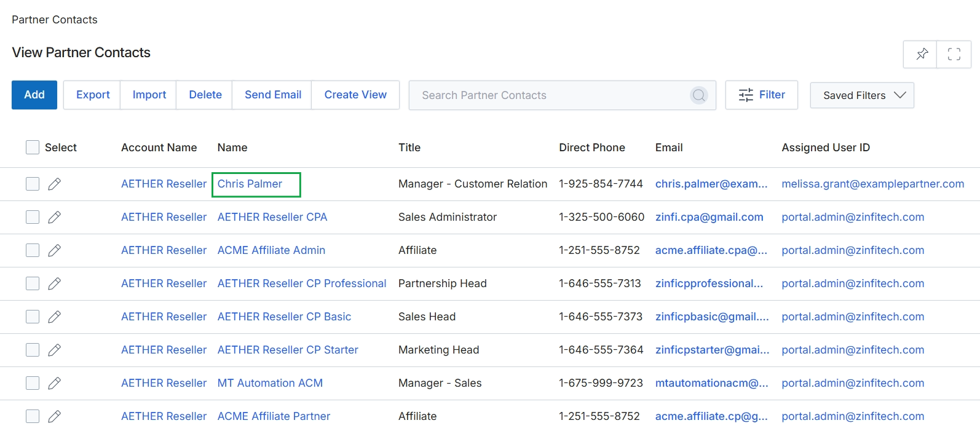Open AETHER Reseller CP Basic contact
This screenshot has width=980, height=431.
[x=284, y=317]
